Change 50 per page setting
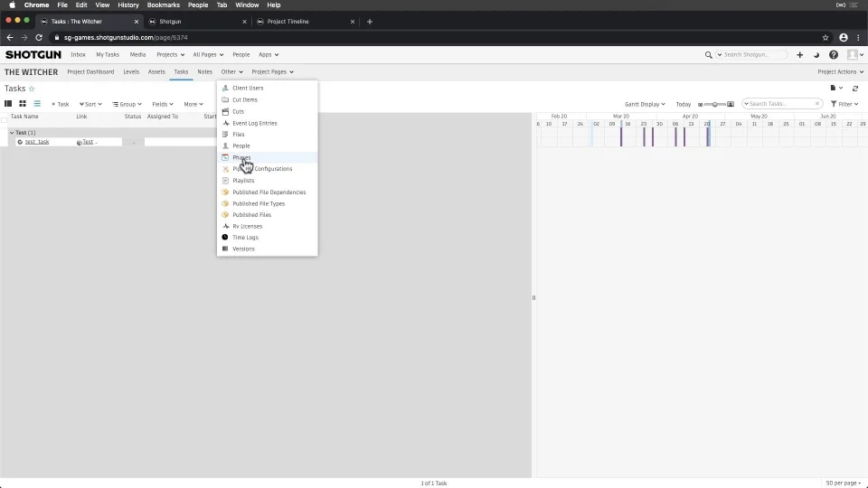Screen dimensions: 868x488 (844, 483)
